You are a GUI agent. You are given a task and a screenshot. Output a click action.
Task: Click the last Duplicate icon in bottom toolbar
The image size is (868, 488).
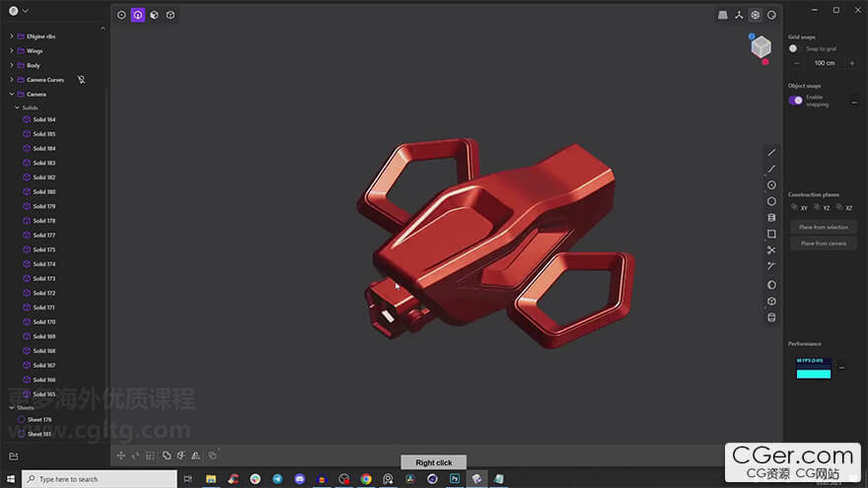click(212, 455)
